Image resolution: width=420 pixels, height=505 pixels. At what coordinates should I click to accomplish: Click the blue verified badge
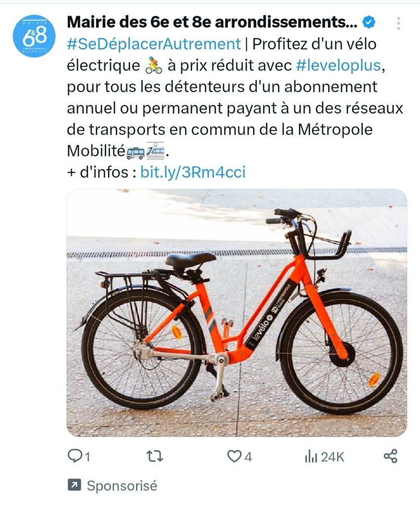(369, 22)
